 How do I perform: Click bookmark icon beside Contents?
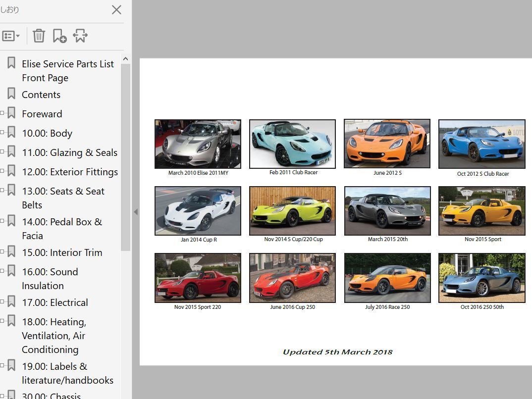click(x=11, y=93)
